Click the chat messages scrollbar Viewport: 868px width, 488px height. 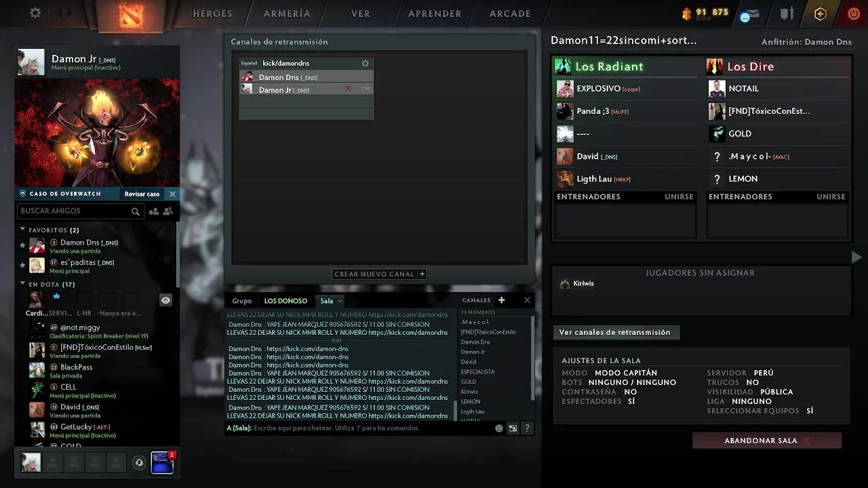click(x=455, y=410)
